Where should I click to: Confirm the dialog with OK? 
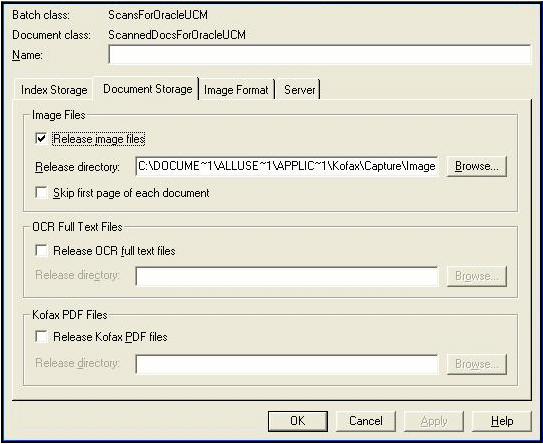click(298, 421)
